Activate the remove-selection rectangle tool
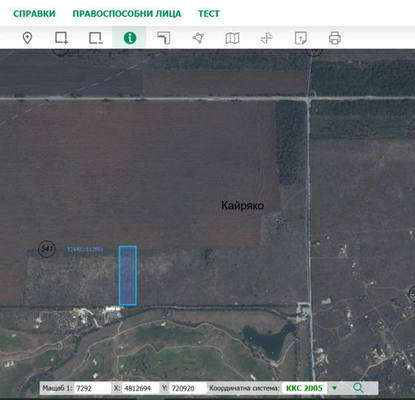Viewport: 415px width, 400px height. (x=96, y=38)
